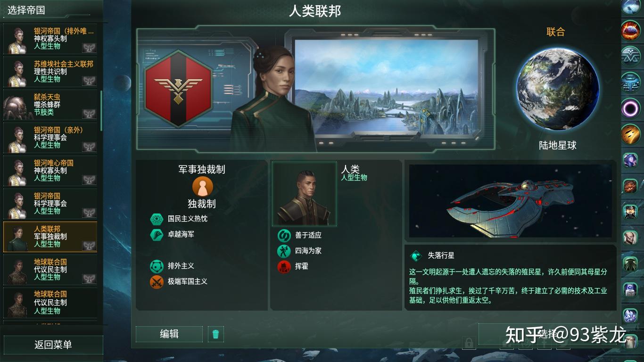Select 苏维埃社会主义联邦 empire from list
The image size is (644, 362).
[50, 72]
